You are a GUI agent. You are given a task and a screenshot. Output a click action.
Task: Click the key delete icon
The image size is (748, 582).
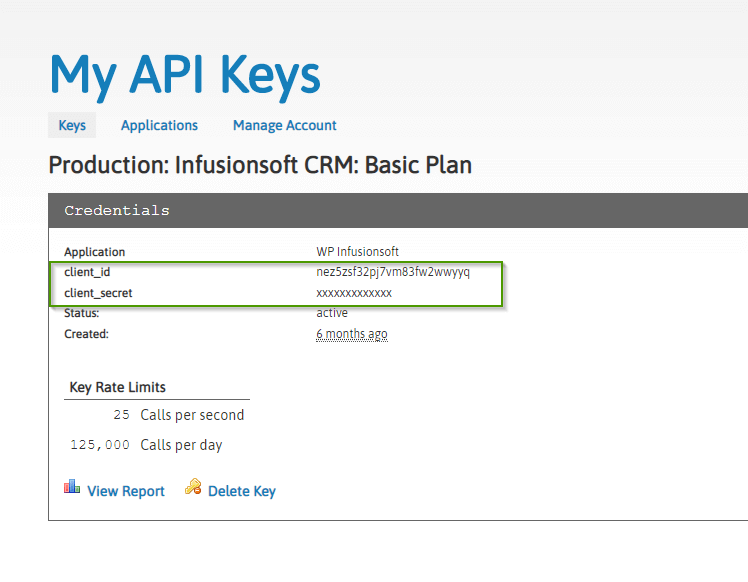point(193,487)
